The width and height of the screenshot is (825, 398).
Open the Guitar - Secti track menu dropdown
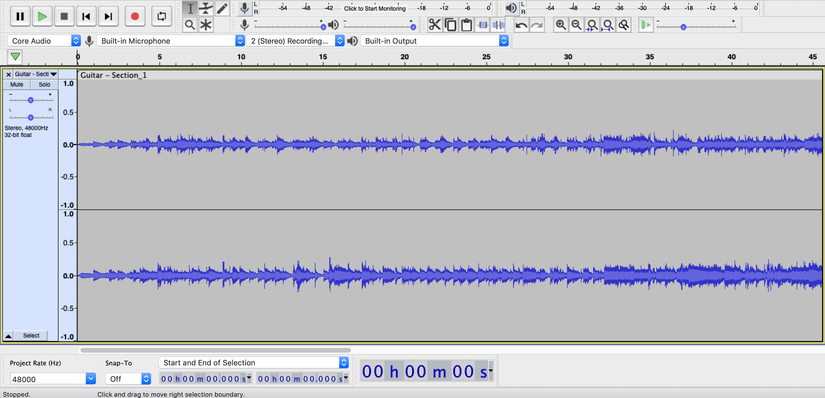click(36, 74)
